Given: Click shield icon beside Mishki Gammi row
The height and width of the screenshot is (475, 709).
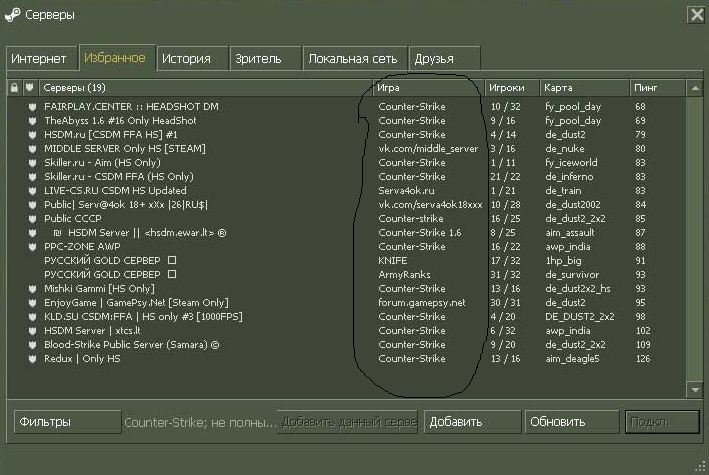Looking at the screenshot, I should coord(32,289).
